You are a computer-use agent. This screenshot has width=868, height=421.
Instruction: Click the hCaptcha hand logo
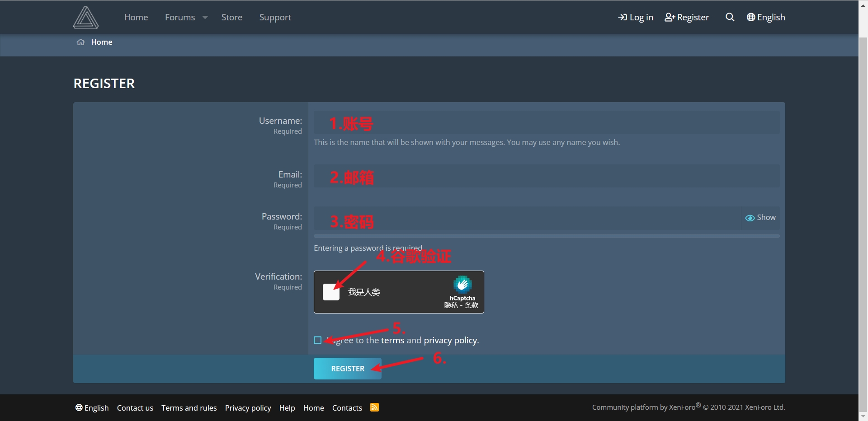(x=462, y=285)
